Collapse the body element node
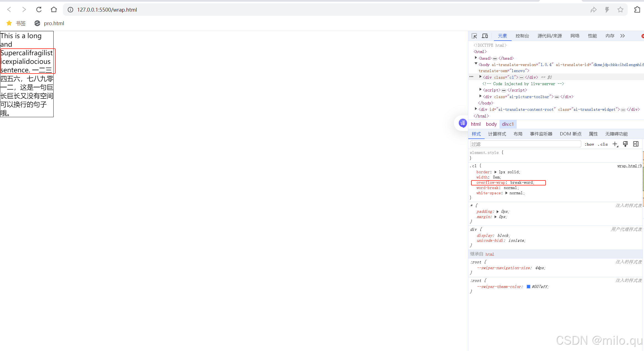644x351 pixels. pos(476,64)
